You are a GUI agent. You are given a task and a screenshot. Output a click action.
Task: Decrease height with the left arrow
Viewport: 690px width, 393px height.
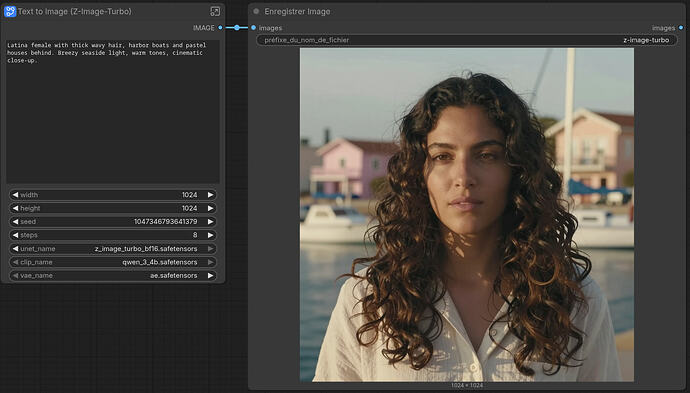click(x=15, y=208)
